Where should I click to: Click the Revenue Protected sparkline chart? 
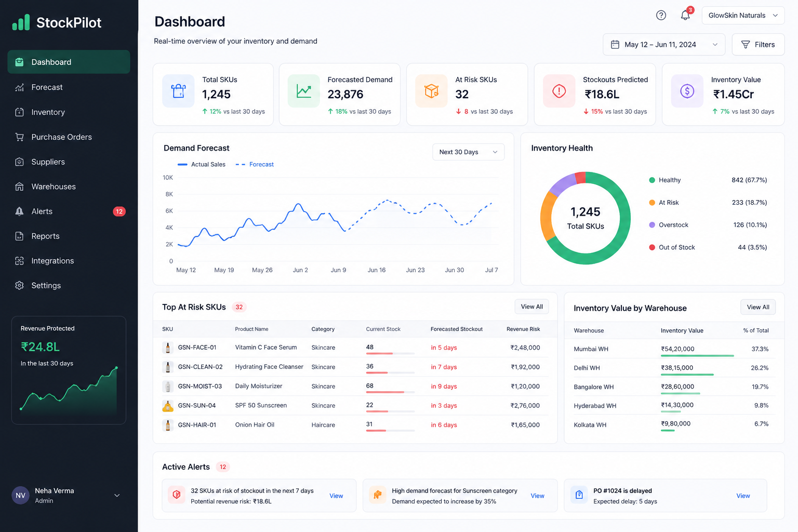[69, 389]
